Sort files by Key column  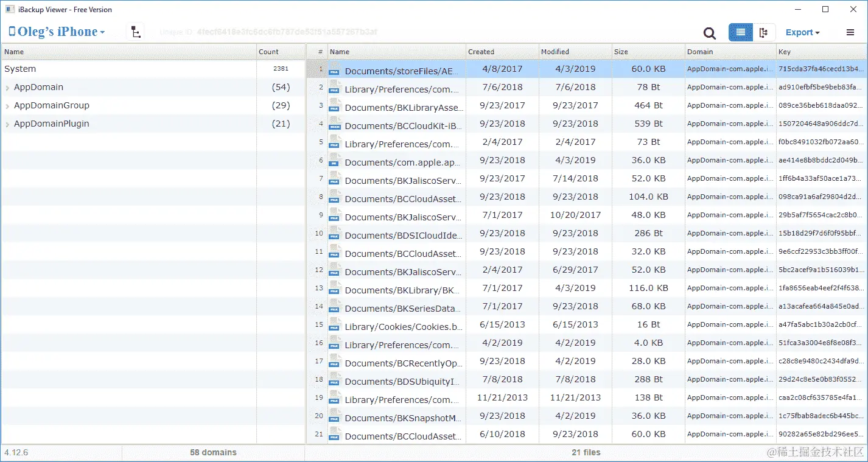[821, 52]
